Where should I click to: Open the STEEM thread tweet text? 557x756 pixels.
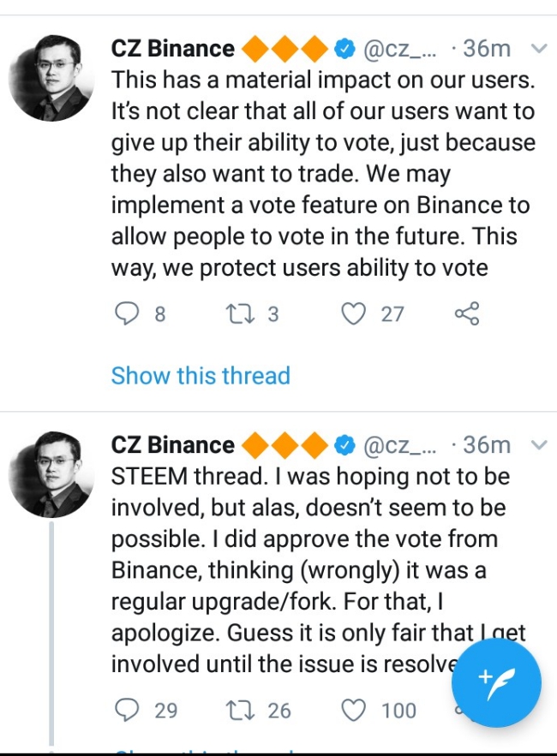(x=319, y=570)
